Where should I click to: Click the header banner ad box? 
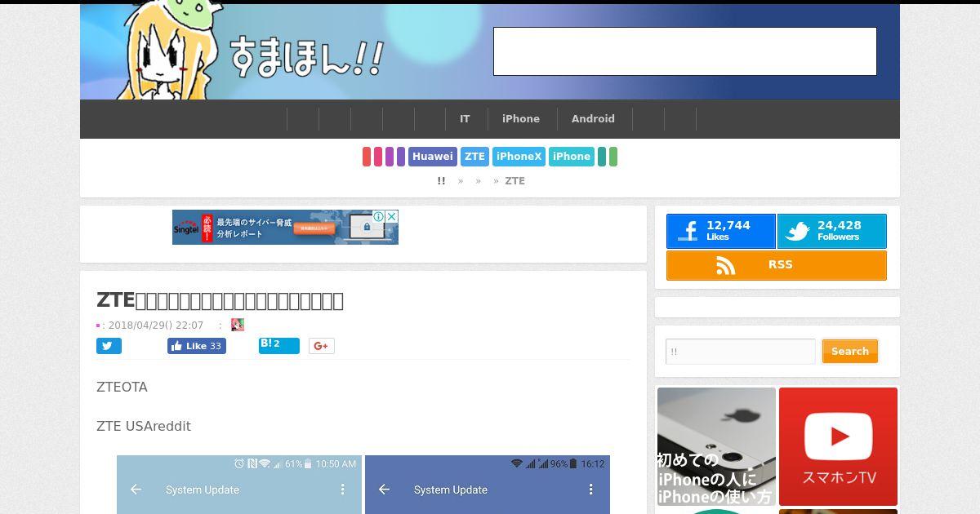point(684,51)
